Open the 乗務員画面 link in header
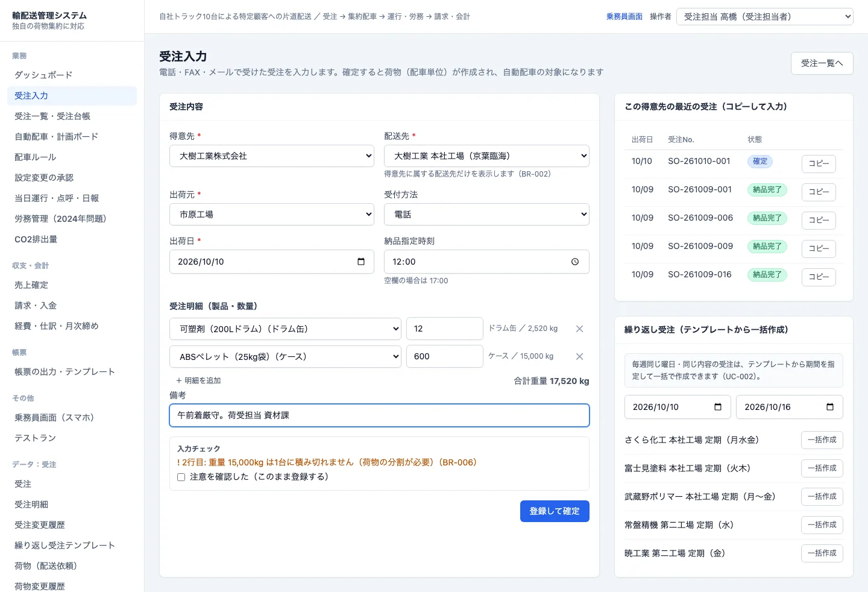 pyautogui.click(x=624, y=17)
